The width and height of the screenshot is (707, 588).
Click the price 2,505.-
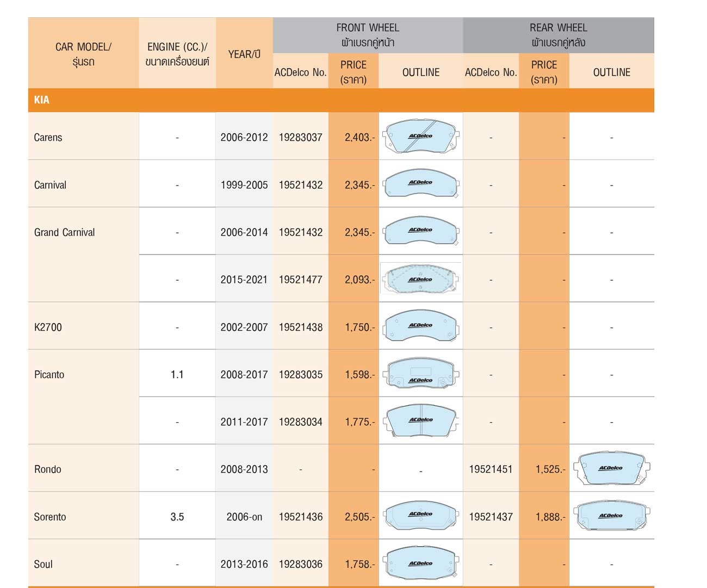click(359, 517)
